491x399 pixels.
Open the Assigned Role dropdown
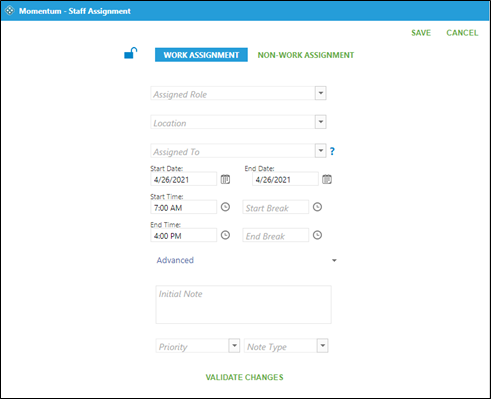(x=321, y=93)
